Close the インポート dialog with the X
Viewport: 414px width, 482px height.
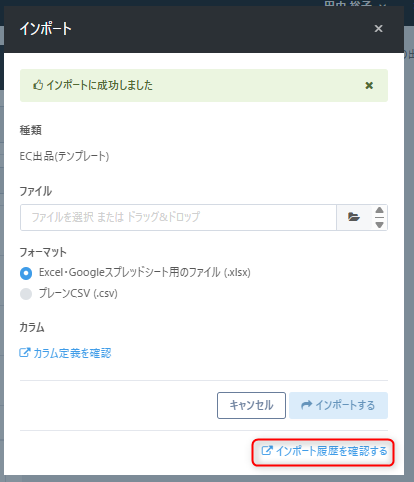coord(378,29)
